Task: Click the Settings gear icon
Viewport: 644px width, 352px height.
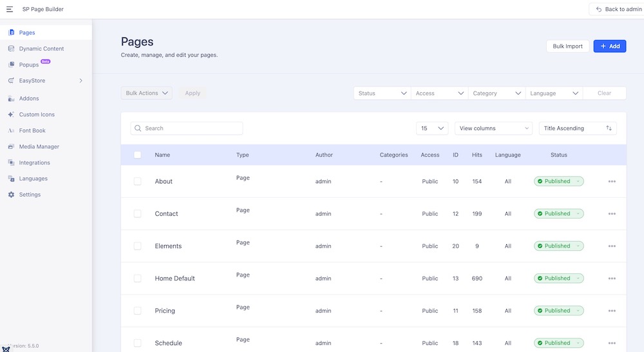Action: pyautogui.click(x=11, y=195)
